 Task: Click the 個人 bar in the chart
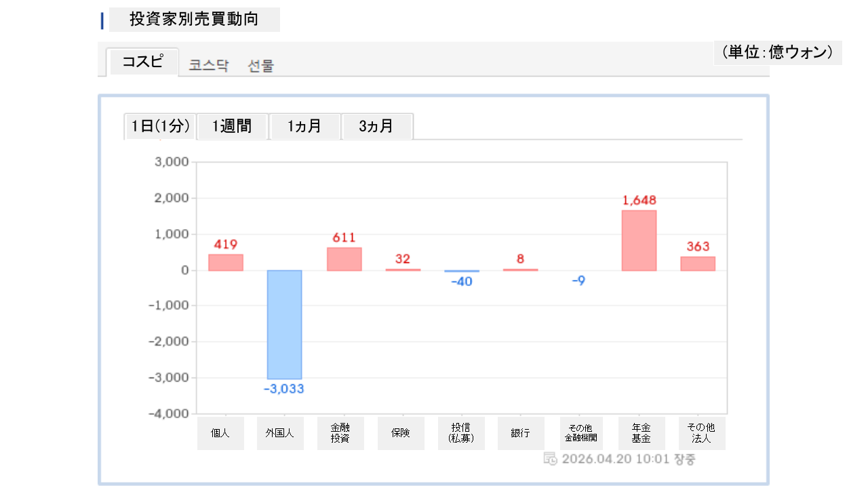pyautogui.click(x=225, y=262)
